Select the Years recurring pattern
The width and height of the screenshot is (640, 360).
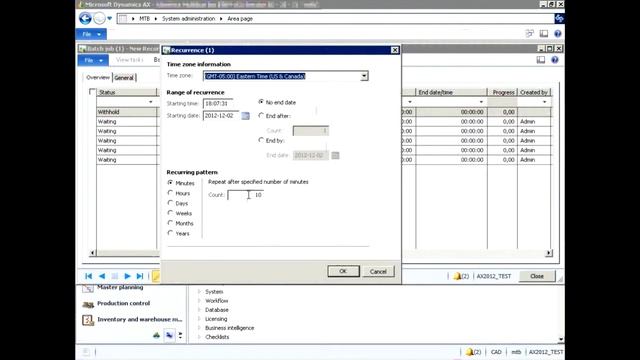pos(170,233)
